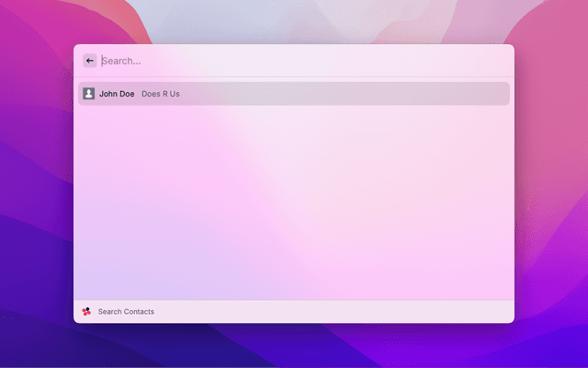588x368 pixels.
Task: Focus the Search input field
Action: pos(276,61)
